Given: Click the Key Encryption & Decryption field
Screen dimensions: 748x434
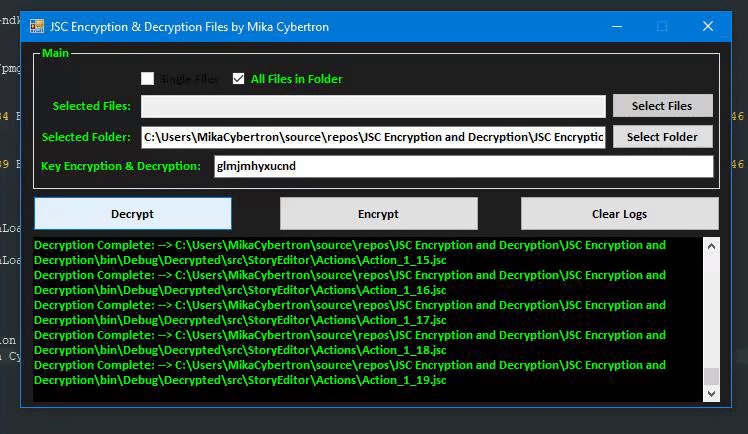Looking at the screenshot, I should tap(464, 166).
